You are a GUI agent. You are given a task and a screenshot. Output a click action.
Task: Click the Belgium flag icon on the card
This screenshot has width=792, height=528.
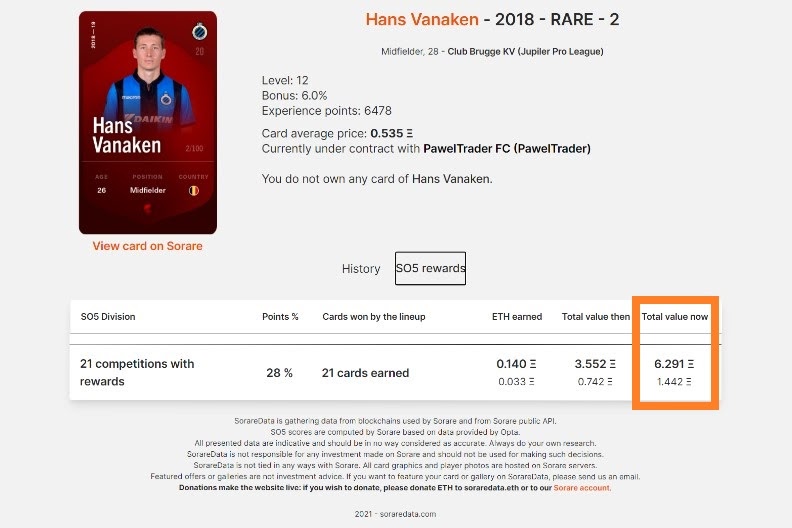point(193,190)
